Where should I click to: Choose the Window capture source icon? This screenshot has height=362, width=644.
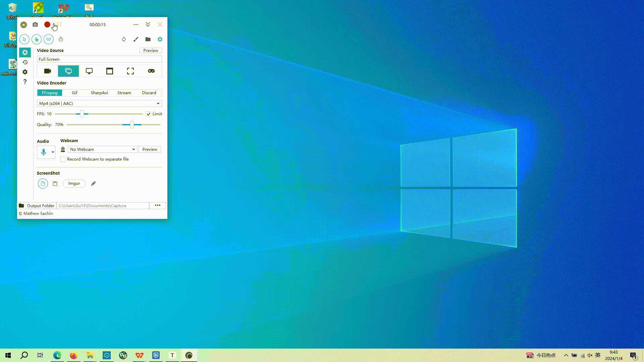(110, 71)
